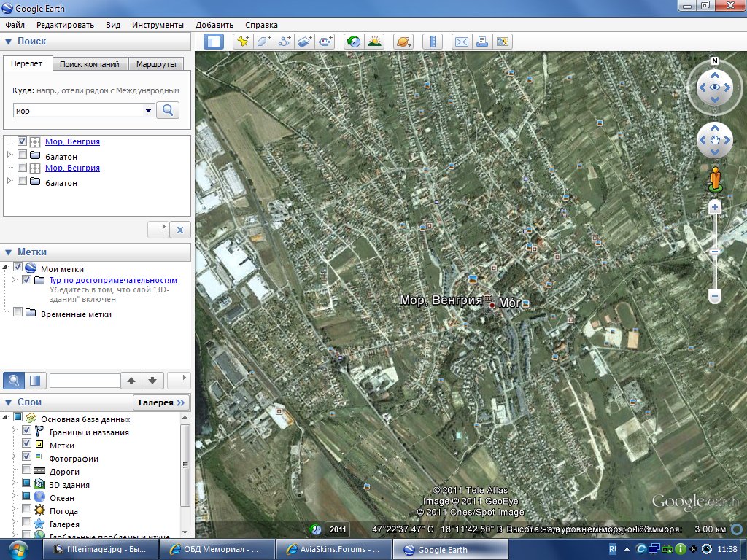Viewport: 747px width, 560px height.
Task: Open the Галерея button in layers
Action: [x=161, y=402]
